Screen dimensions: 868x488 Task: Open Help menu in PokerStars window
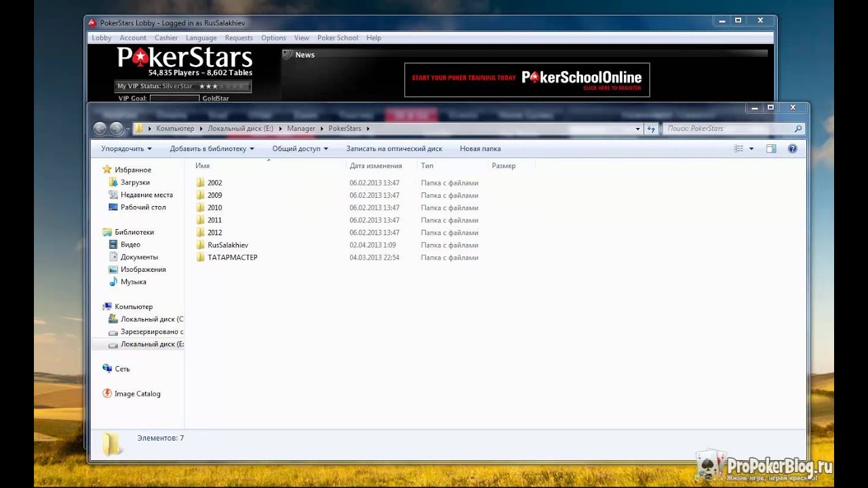pyautogui.click(x=374, y=38)
